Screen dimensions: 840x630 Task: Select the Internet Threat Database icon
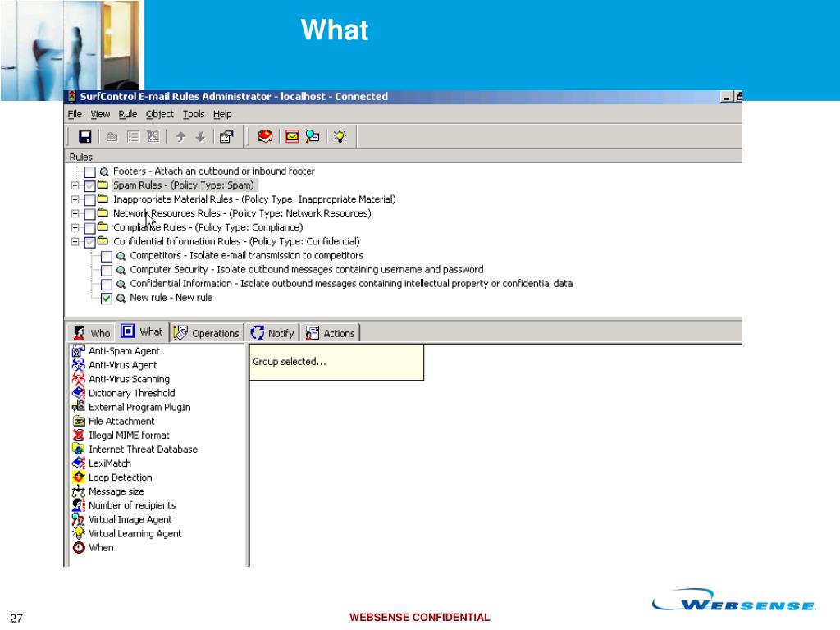pos(78,449)
